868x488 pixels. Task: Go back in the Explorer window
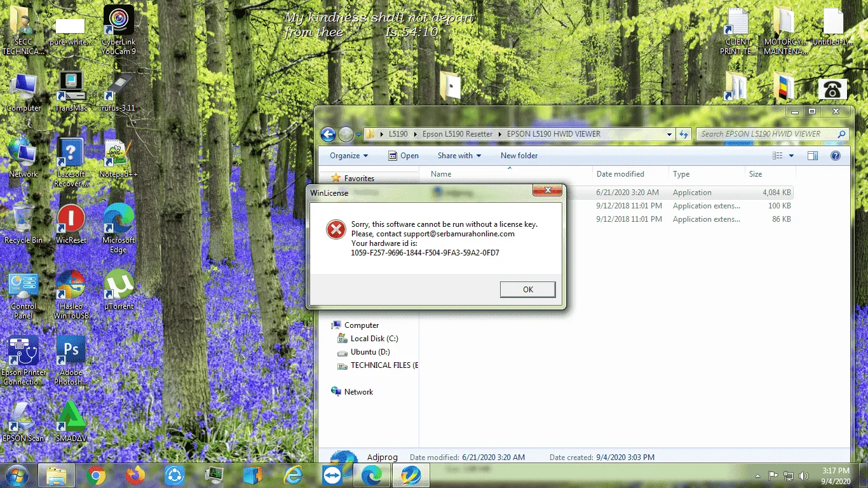point(328,134)
